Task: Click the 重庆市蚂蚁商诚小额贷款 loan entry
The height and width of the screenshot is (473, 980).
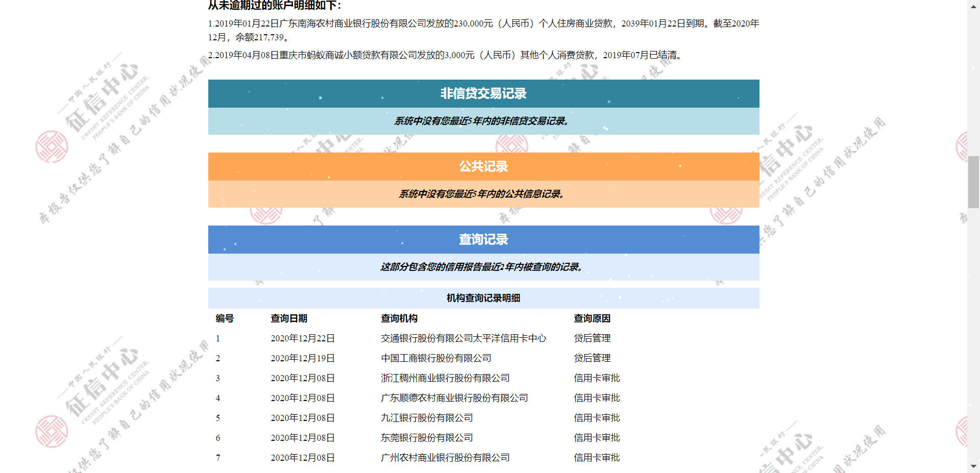Action: point(445,55)
